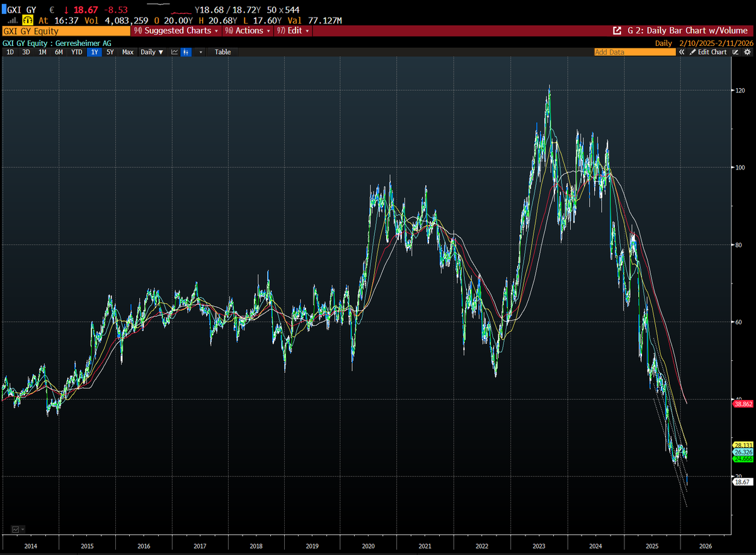Click the cyan 26.326 price label
Viewport: 756px width, 555px height.
pos(743,452)
